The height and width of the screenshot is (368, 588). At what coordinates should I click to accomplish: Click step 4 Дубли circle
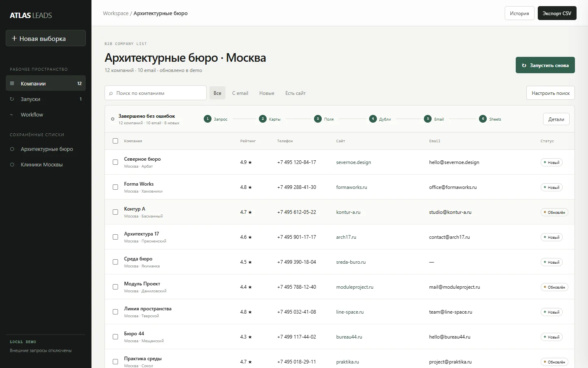point(373,119)
